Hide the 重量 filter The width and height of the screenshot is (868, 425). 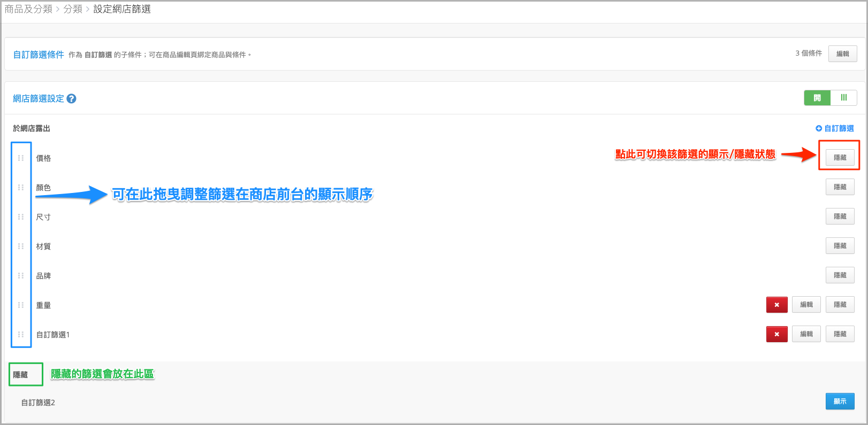(840, 305)
